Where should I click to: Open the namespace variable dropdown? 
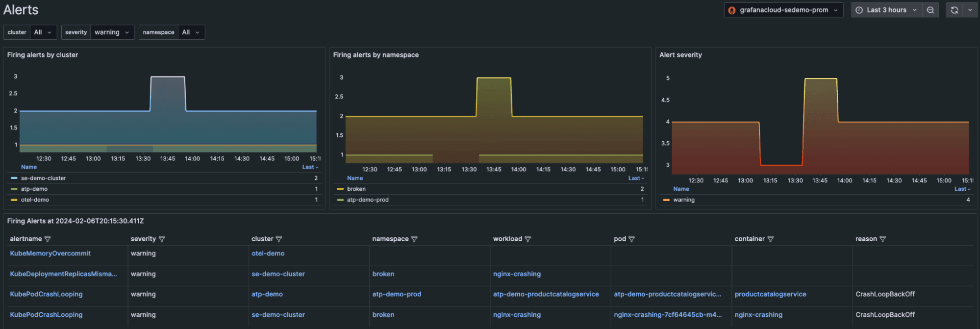(191, 32)
